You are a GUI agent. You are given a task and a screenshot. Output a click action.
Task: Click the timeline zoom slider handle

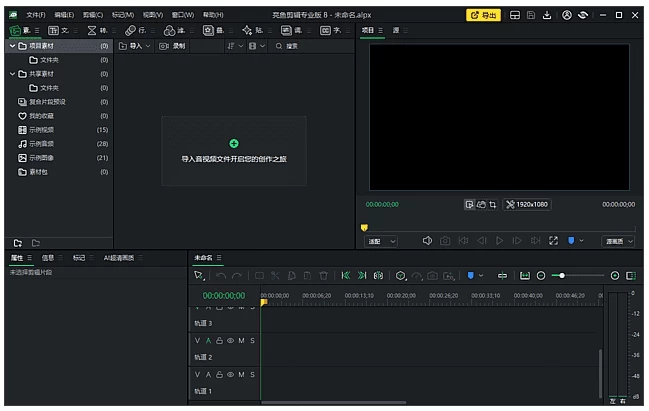point(562,276)
